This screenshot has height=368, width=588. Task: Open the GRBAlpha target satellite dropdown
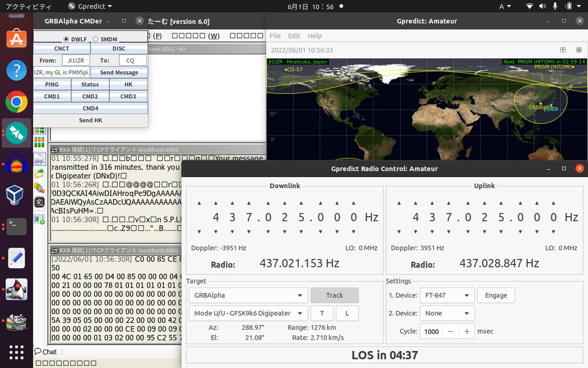(248, 295)
